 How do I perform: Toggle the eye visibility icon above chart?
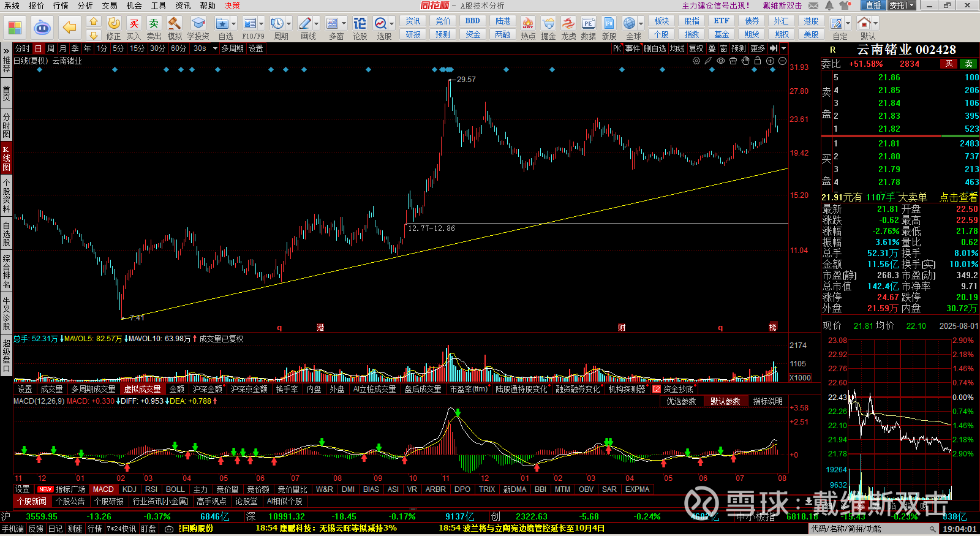tap(721, 61)
